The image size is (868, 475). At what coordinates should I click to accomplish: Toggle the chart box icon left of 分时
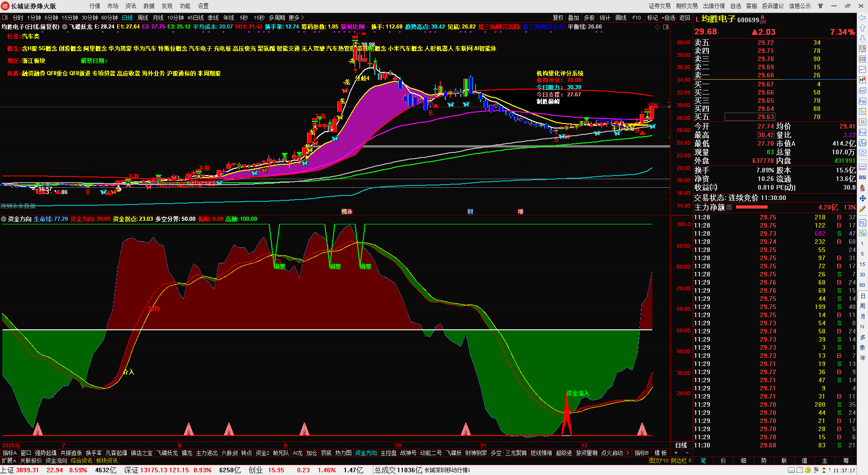pos(5,18)
